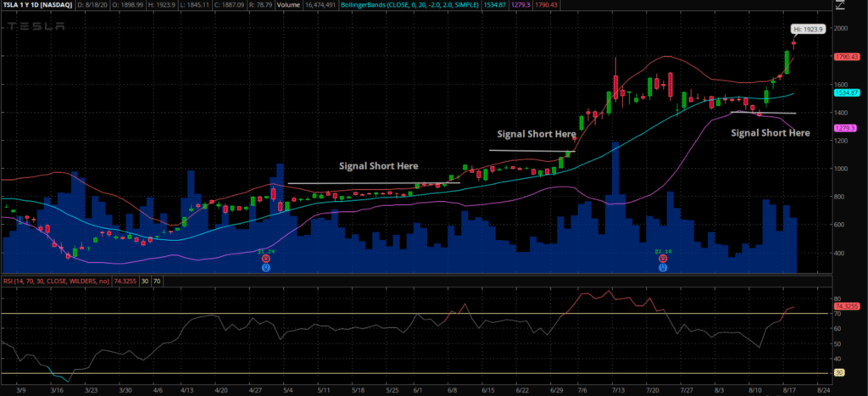Click the 30 level marker on the RSI axis
This screenshot has height=396, width=868.
point(839,373)
